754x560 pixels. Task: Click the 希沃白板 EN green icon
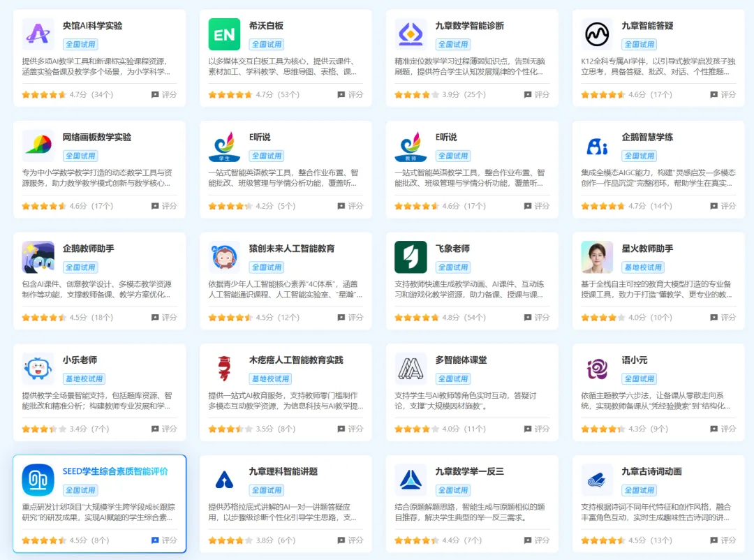tap(224, 34)
